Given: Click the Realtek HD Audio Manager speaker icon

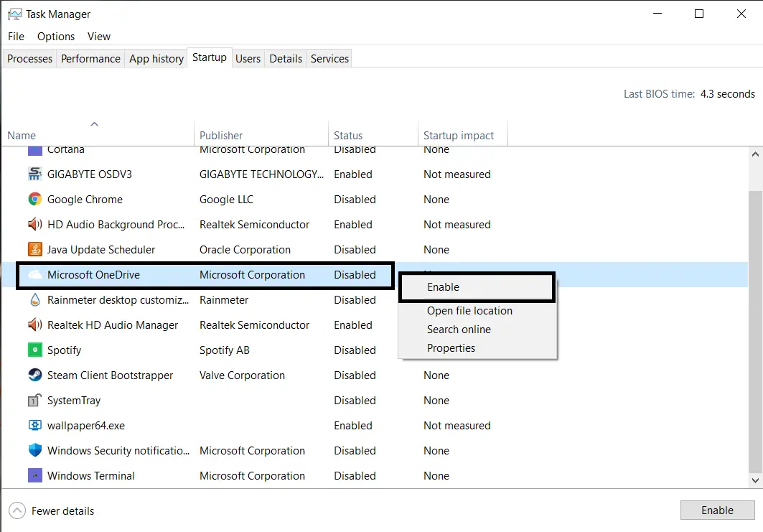Looking at the screenshot, I should tap(34, 325).
